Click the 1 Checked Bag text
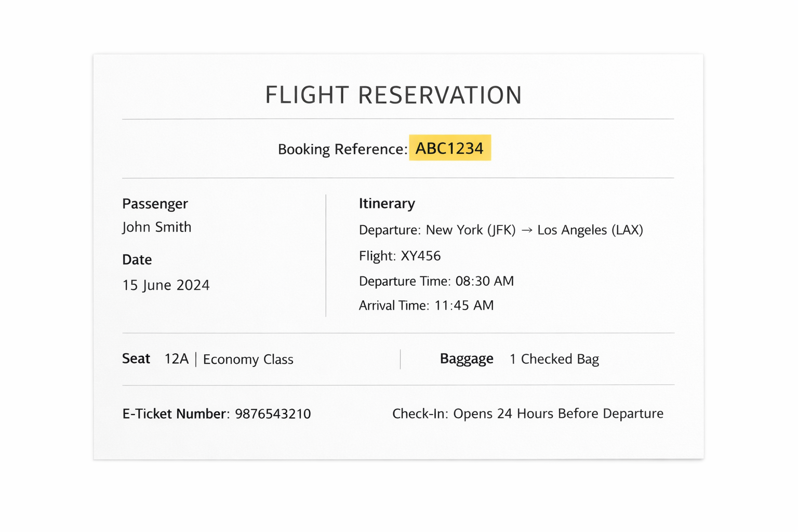798x532 pixels. click(x=554, y=359)
